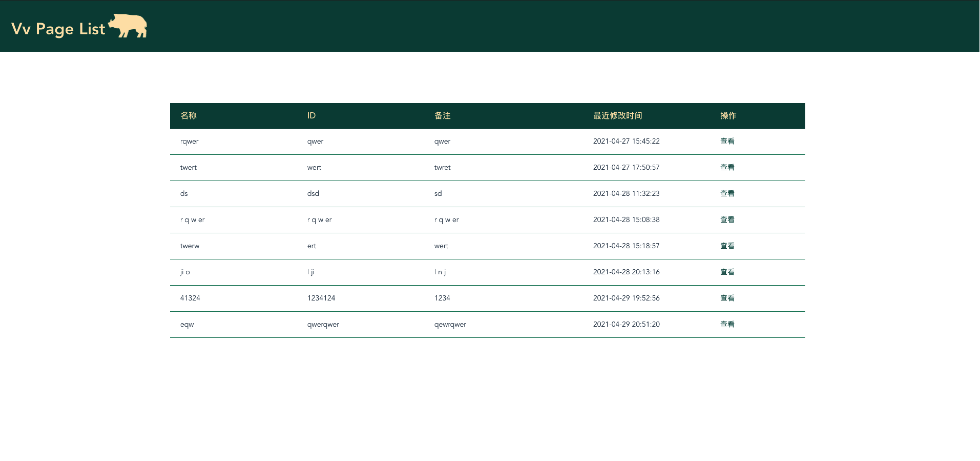The height and width of the screenshot is (461, 980).
Task: Click 查看 for the 41324 row
Action: 727,298
